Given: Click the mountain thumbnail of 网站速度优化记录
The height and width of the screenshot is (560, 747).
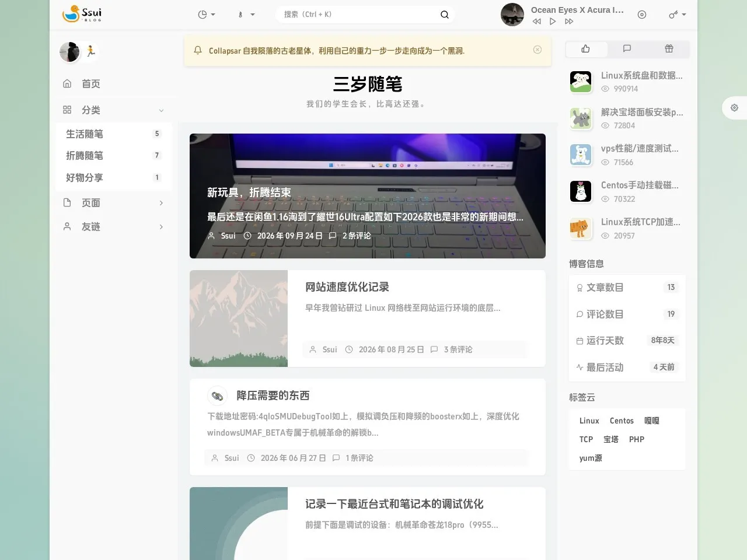Looking at the screenshot, I should tap(239, 318).
